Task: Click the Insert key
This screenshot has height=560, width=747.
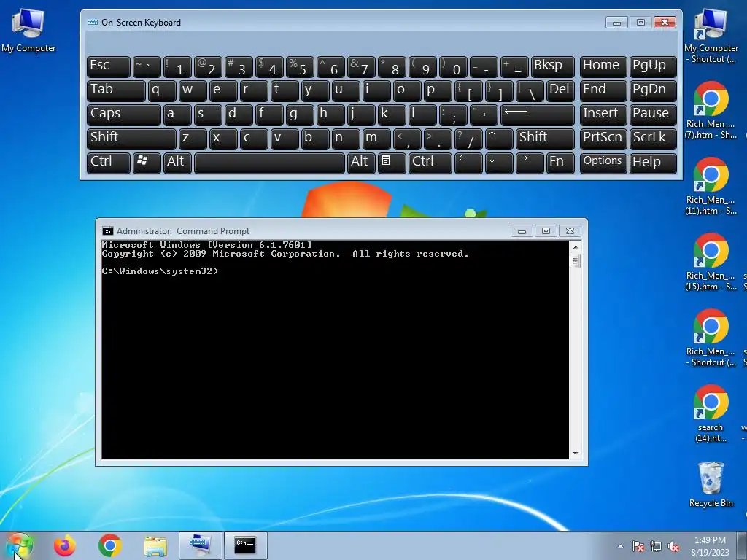Action: pos(603,114)
